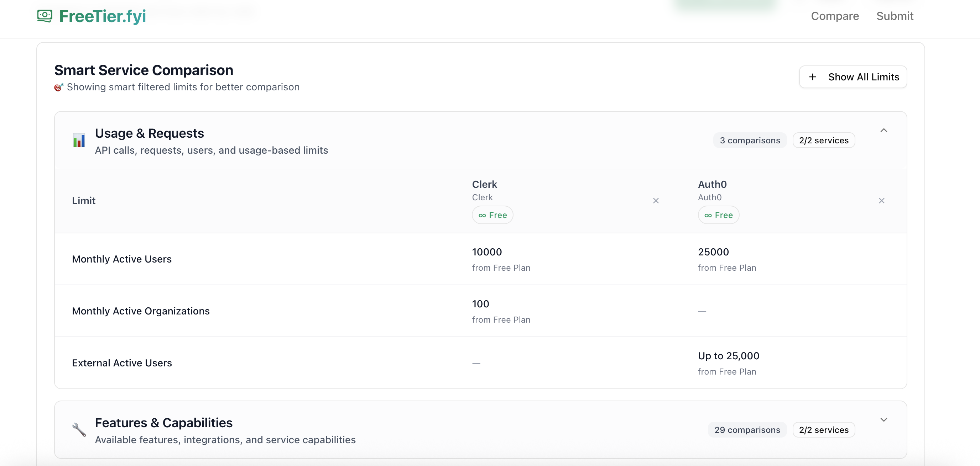
Task: Click the plus icon in Show All Limits
Action: 812,77
